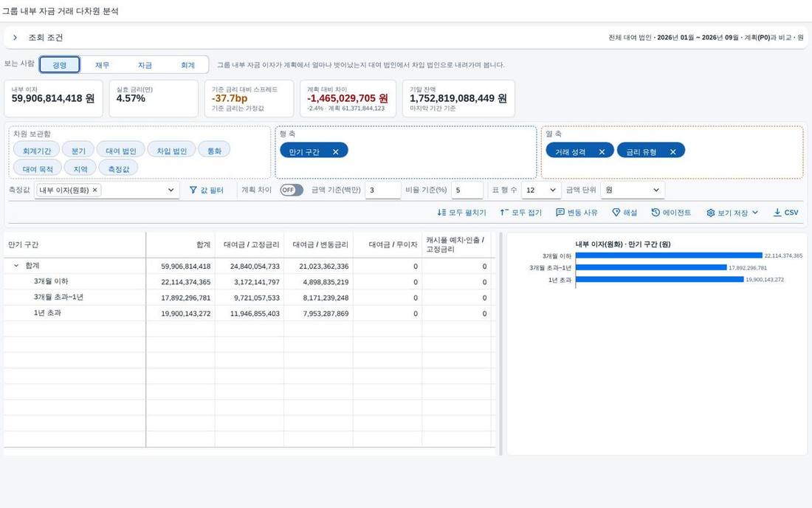Select the 대여 법인 dimension chip
The image size is (812, 508).
(x=120, y=151)
